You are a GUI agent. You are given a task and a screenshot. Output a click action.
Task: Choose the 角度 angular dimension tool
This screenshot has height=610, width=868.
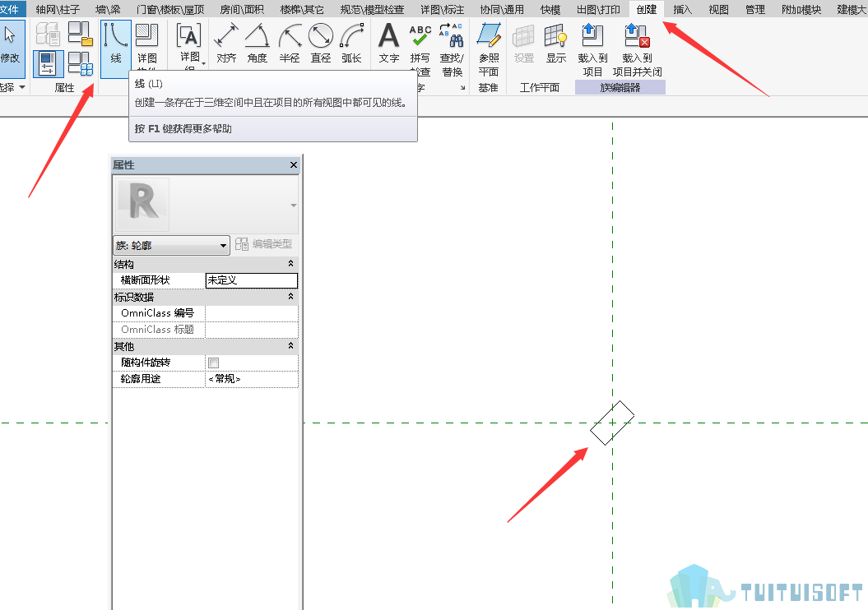click(257, 43)
